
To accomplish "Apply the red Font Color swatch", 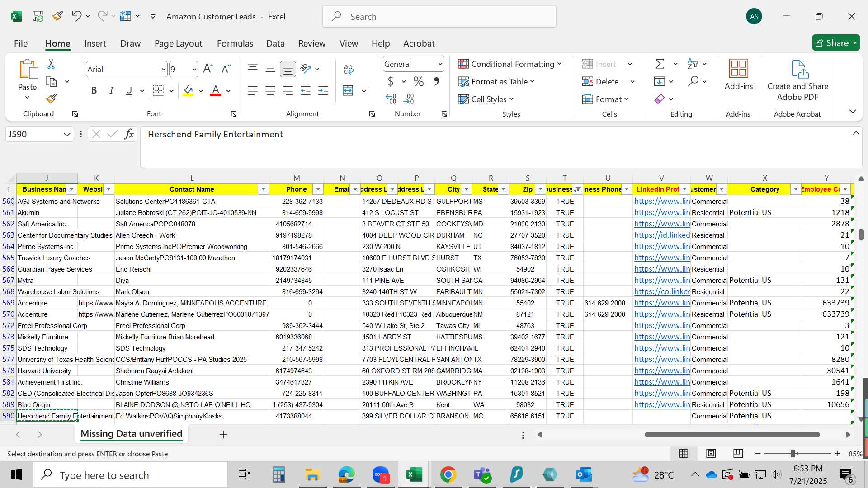I will click(216, 91).
